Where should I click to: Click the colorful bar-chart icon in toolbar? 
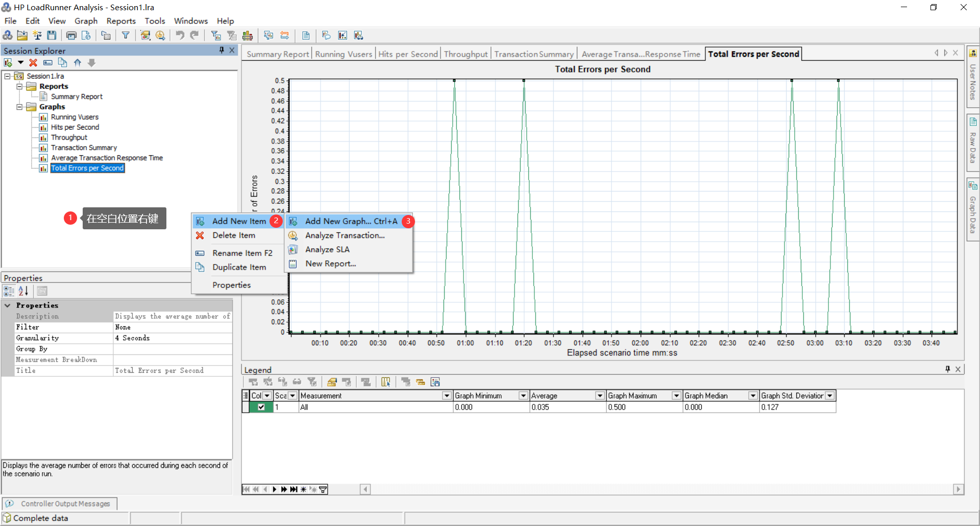point(248,35)
